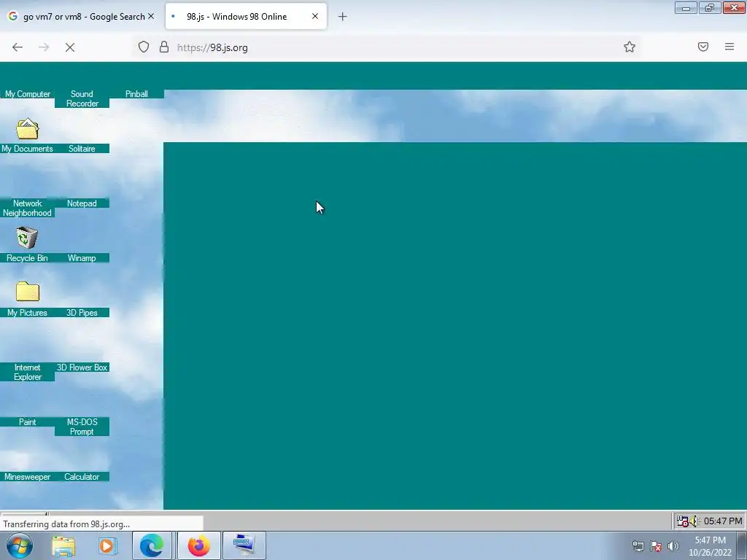The width and height of the screenshot is (747, 560).
Task: Select the Notepad desktop label
Action: pyautogui.click(x=82, y=203)
